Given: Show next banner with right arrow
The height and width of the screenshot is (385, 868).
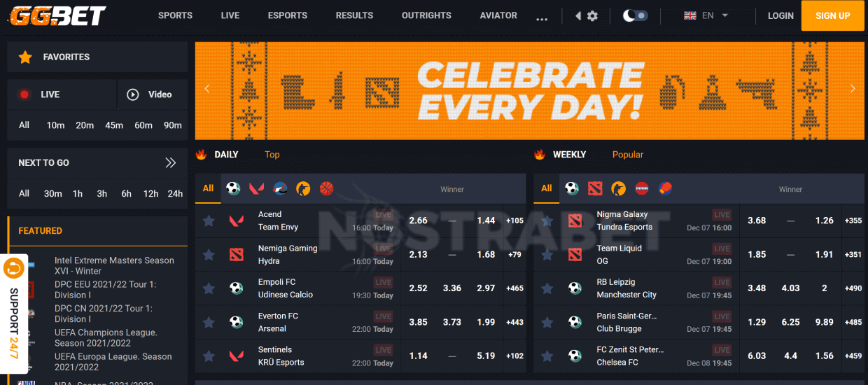Looking at the screenshot, I should [x=853, y=89].
